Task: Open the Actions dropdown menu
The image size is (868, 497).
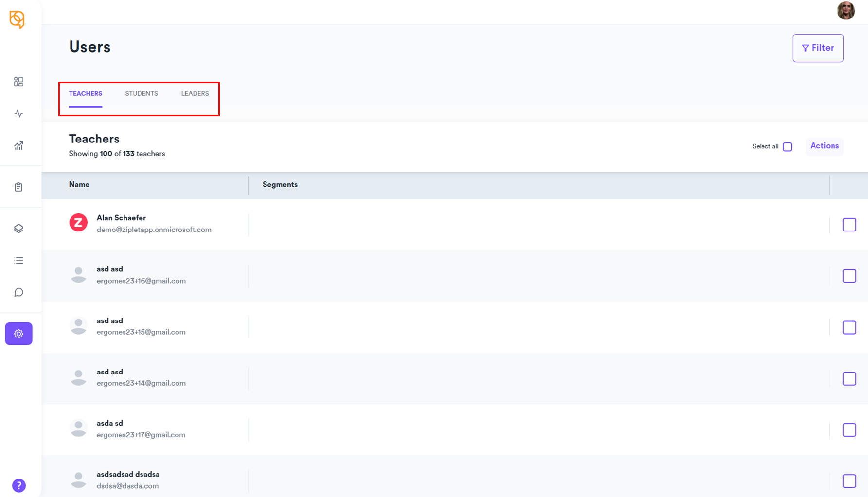Action: [824, 146]
